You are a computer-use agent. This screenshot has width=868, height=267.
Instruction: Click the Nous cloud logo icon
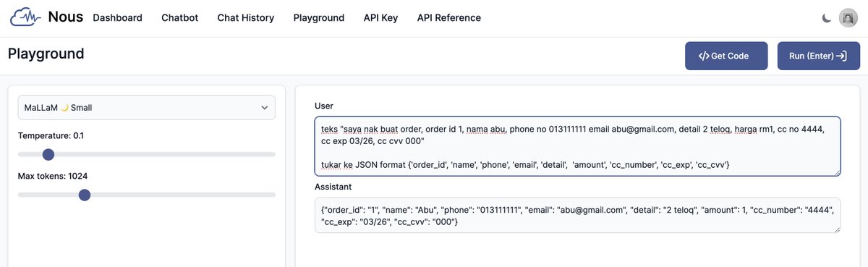25,17
